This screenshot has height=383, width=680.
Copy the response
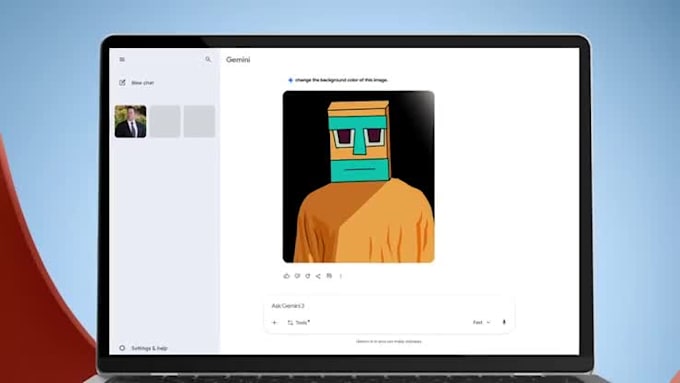pyautogui.click(x=329, y=276)
